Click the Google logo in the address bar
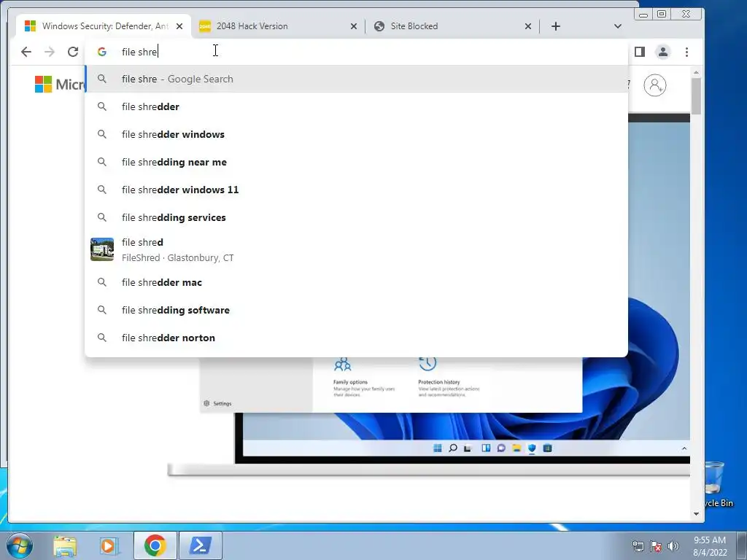This screenshot has height=560, width=747. point(102,52)
